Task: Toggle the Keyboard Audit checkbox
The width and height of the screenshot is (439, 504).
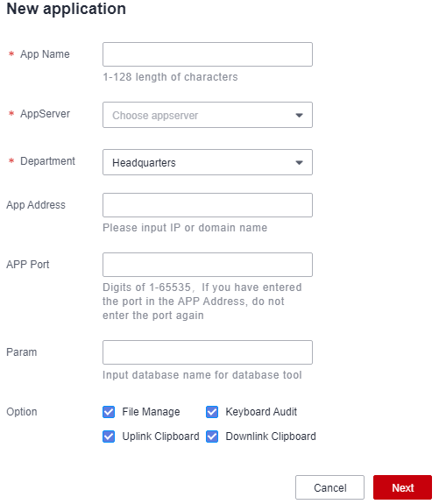Action: click(x=212, y=412)
